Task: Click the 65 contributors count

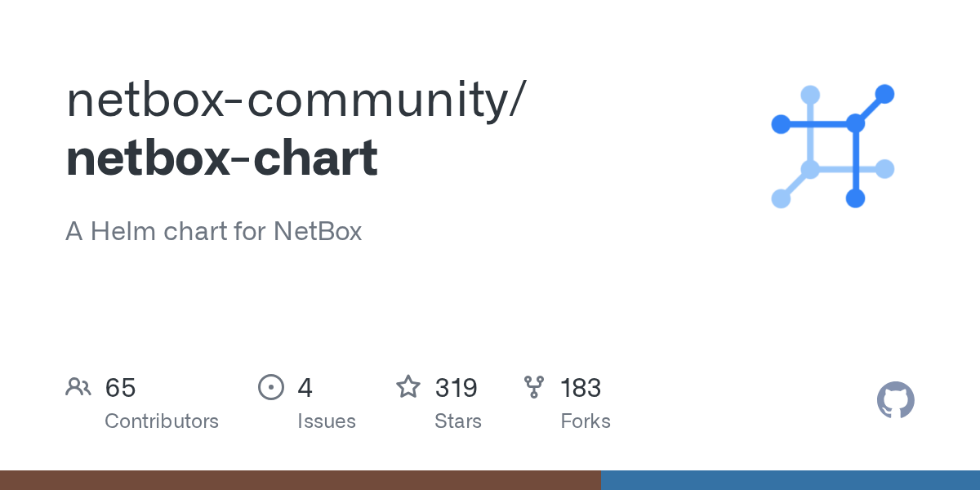Action: coord(120,387)
